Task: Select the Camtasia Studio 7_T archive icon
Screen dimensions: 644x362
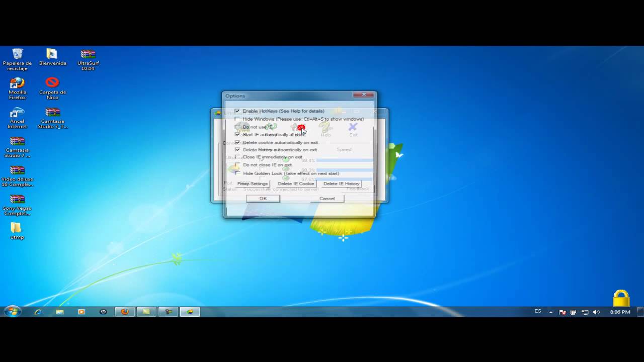Action: (x=52, y=118)
